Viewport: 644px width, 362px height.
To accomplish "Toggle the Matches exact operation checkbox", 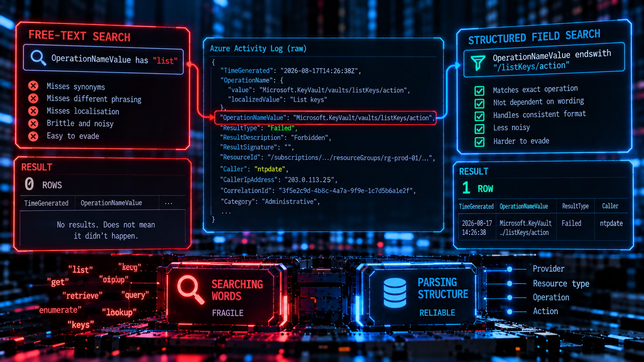I will (x=479, y=91).
